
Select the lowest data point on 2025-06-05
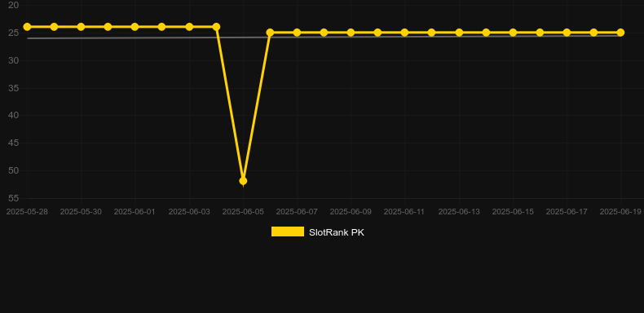pos(243,181)
